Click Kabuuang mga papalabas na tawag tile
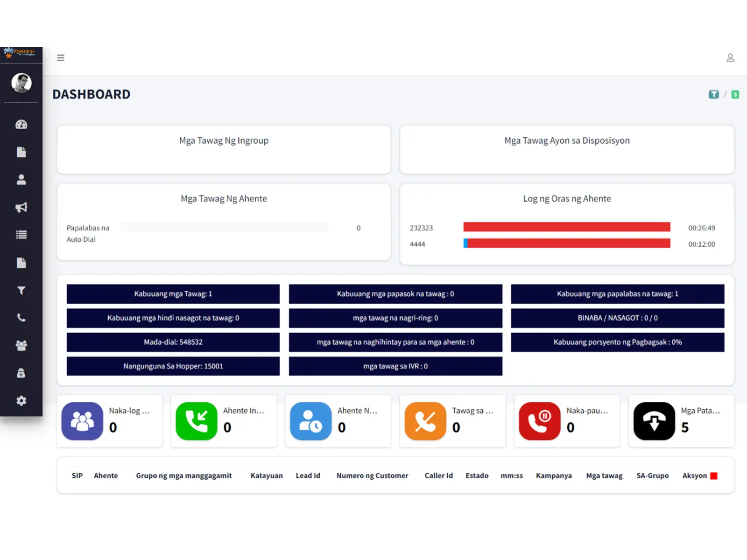Screen dimensions: 747x560 tap(618, 294)
